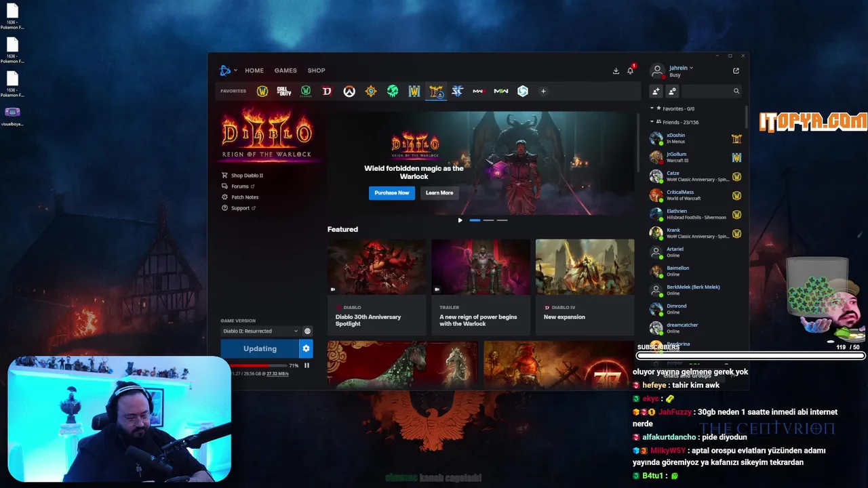This screenshot has height=488, width=868.
Task: Select the first carousel indicator bar
Action: (475, 220)
